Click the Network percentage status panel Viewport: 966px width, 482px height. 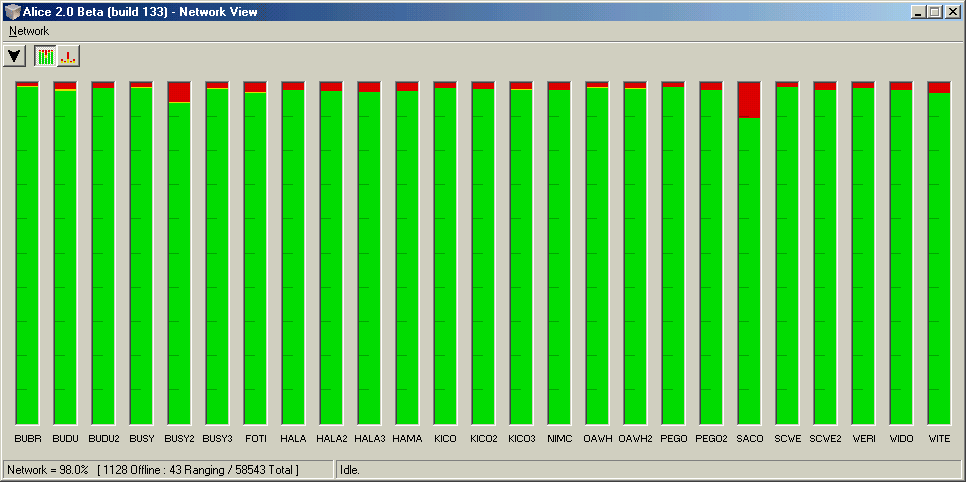coord(168,469)
